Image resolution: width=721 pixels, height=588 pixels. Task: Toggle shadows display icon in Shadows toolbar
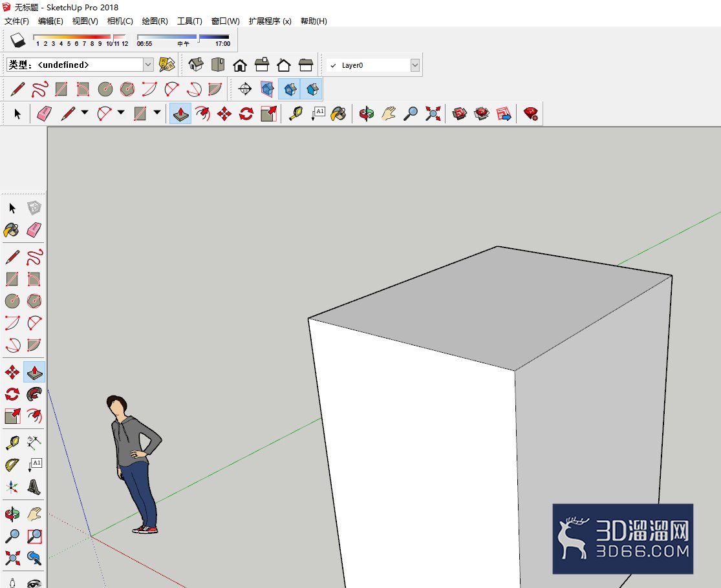pyautogui.click(x=18, y=41)
